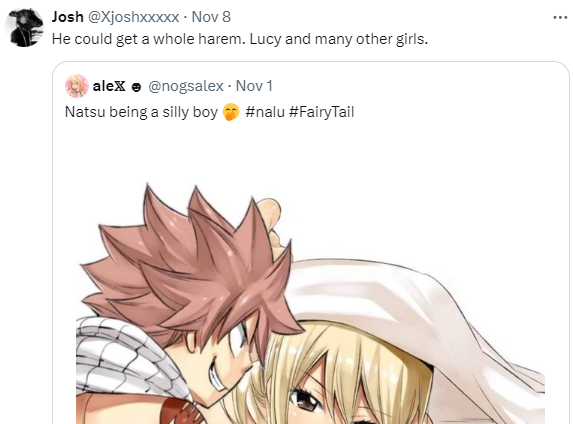
Task: Click the aleX display name
Action: point(109,86)
